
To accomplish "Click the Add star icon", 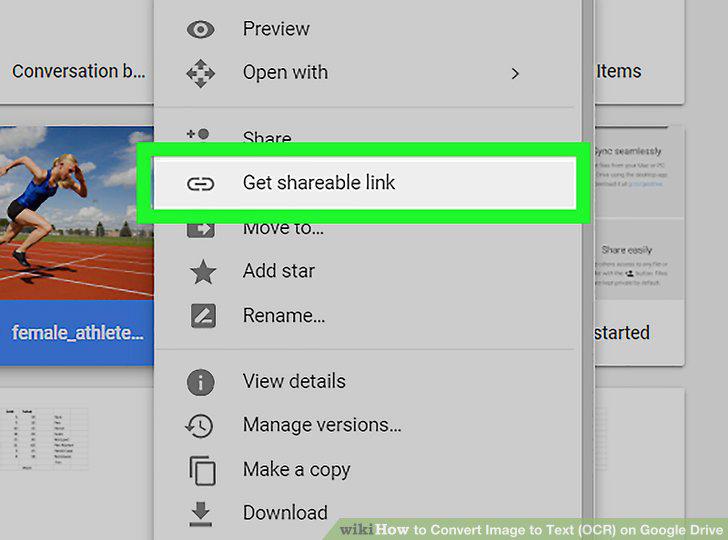I will pos(203,272).
